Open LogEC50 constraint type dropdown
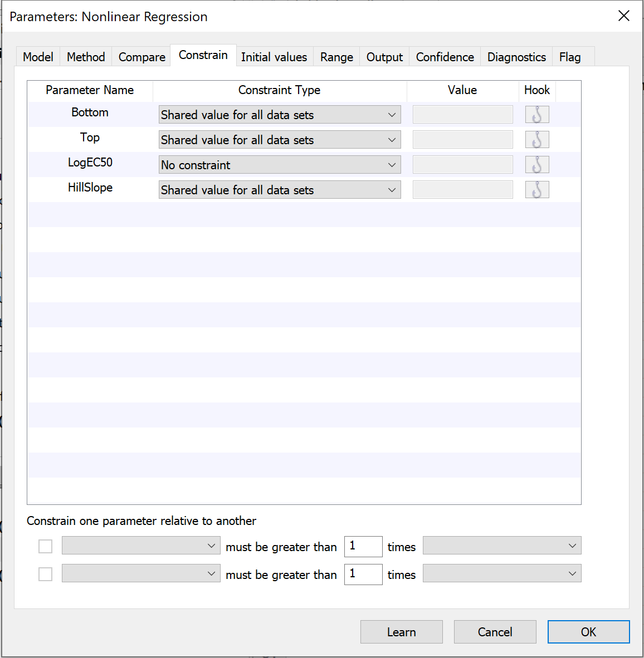This screenshot has width=644, height=658. pyautogui.click(x=280, y=165)
